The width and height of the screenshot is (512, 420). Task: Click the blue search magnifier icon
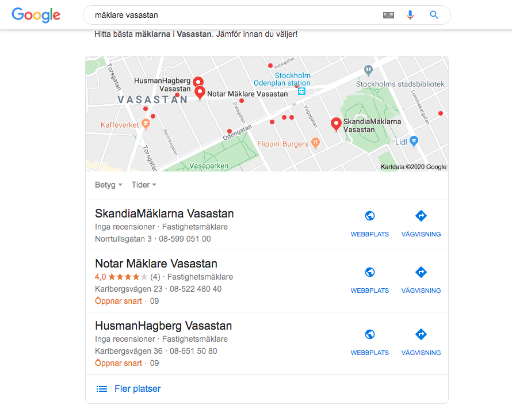click(x=434, y=15)
